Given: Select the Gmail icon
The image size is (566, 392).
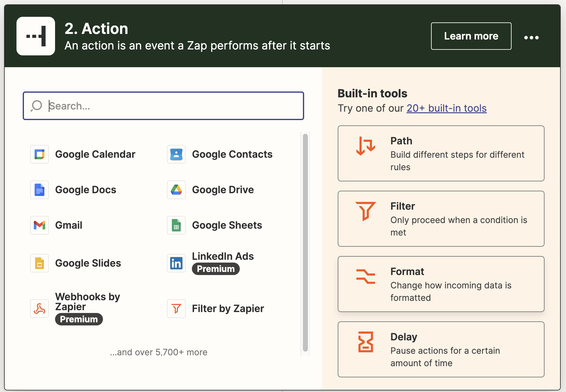Looking at the screenshot, I should tap(39, 225).
